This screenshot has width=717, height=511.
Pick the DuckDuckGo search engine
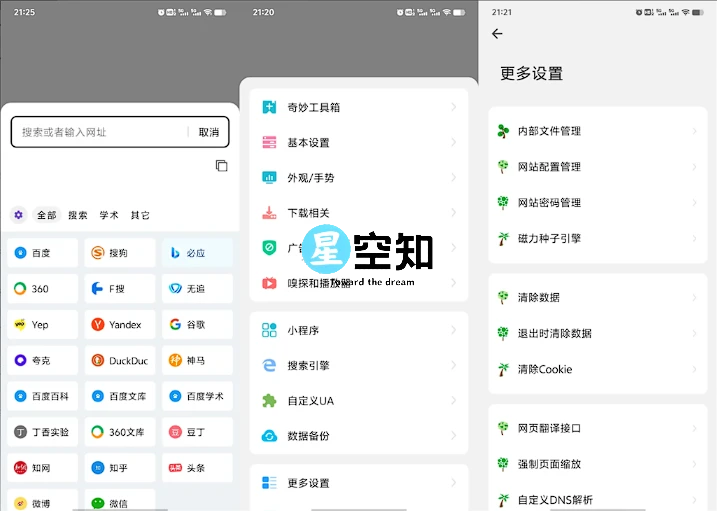coord(120,360)
